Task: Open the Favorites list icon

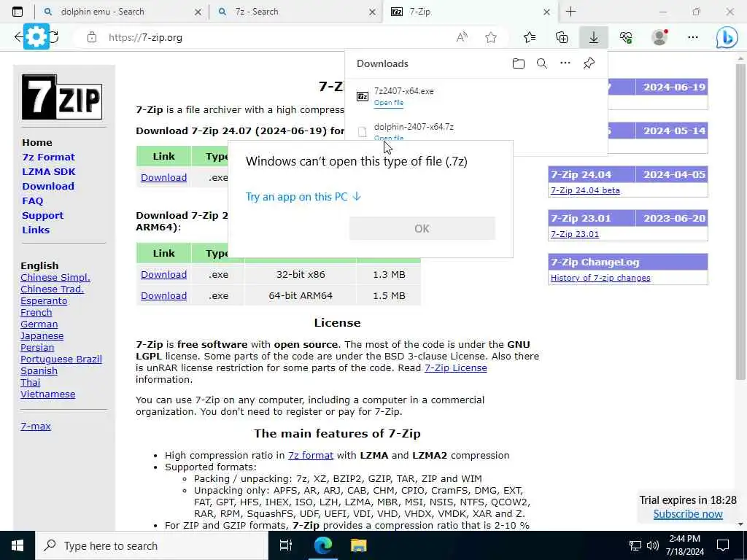Action: pyautogui.click(x=530, y=37)
